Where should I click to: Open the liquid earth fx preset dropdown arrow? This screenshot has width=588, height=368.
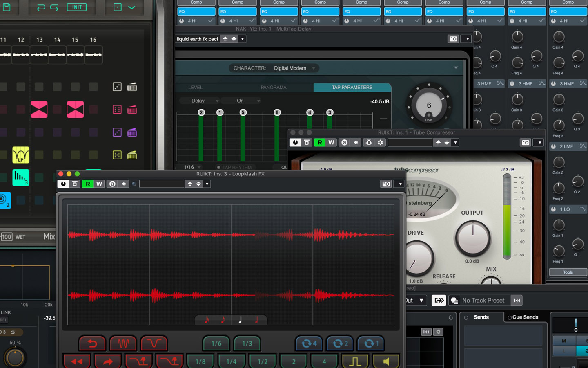click(x=243, y=39)
